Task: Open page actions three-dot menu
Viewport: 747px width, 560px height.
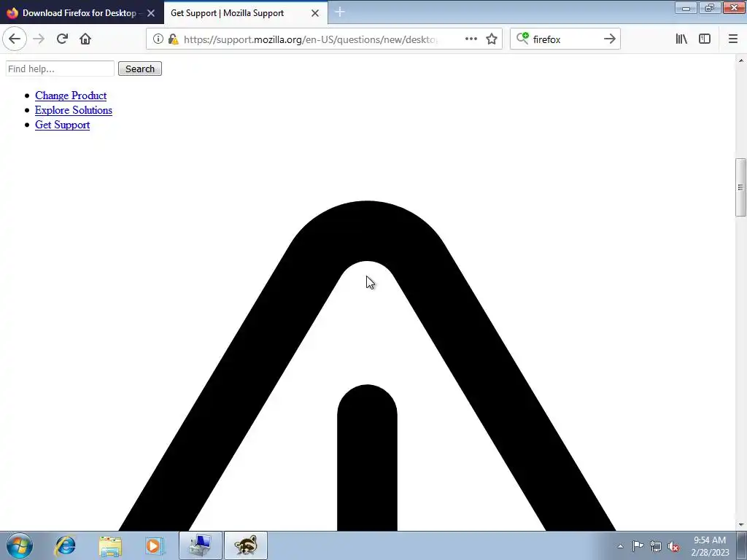Action: tap(471, 39)
